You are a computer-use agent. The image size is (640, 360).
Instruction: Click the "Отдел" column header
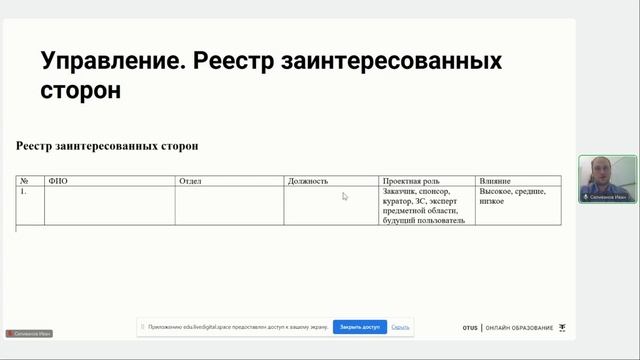pyautogui.click(x=229, y=181)
